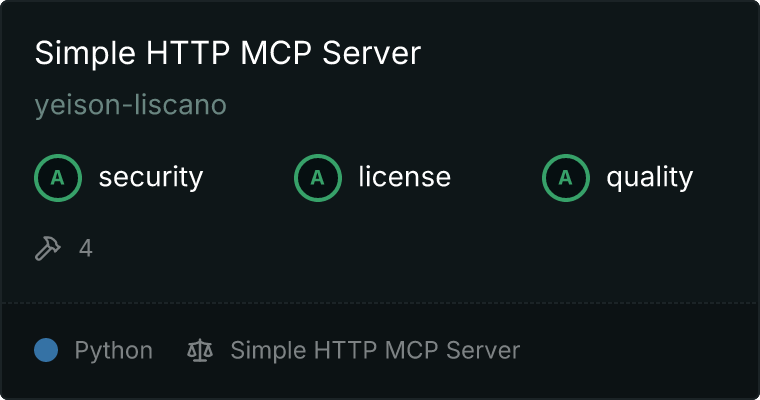Click the Python language label
This screenshot has height=400, width=760.
[x=113, y=351]
